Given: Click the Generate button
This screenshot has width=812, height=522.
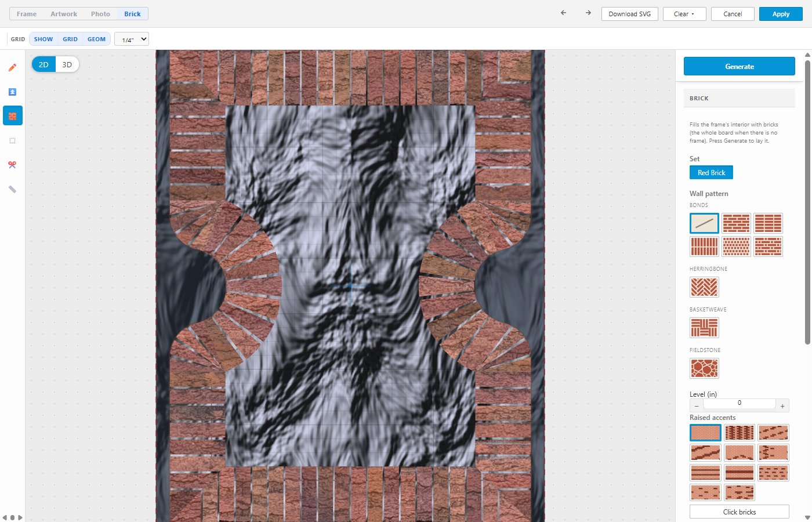Looking at the screenshot, I should tap(739, 66).
